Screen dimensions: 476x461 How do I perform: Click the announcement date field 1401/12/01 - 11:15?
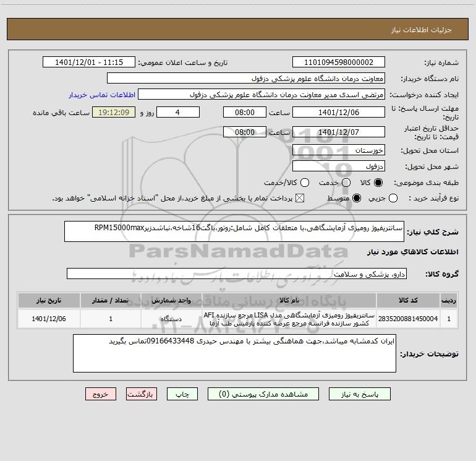point(89,62)
